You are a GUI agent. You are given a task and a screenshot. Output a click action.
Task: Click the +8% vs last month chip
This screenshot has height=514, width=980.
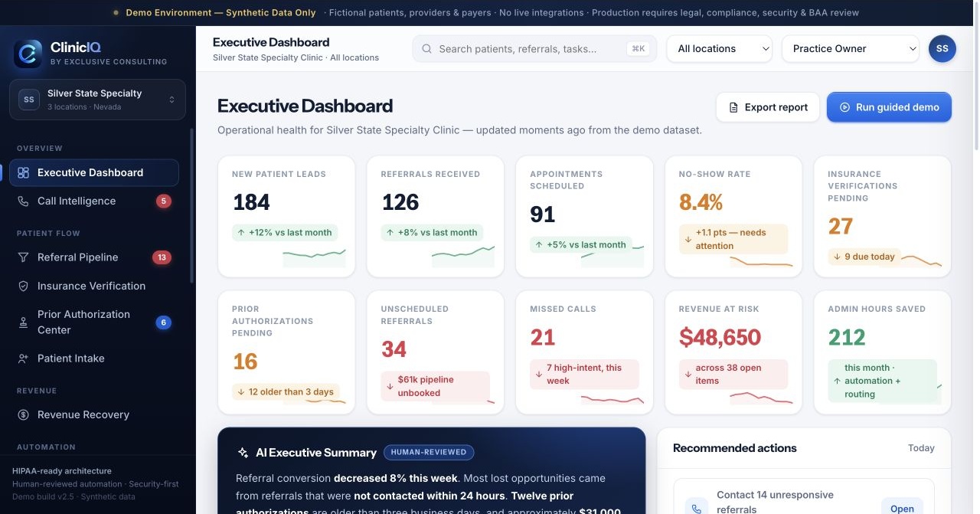coord(433,233)
